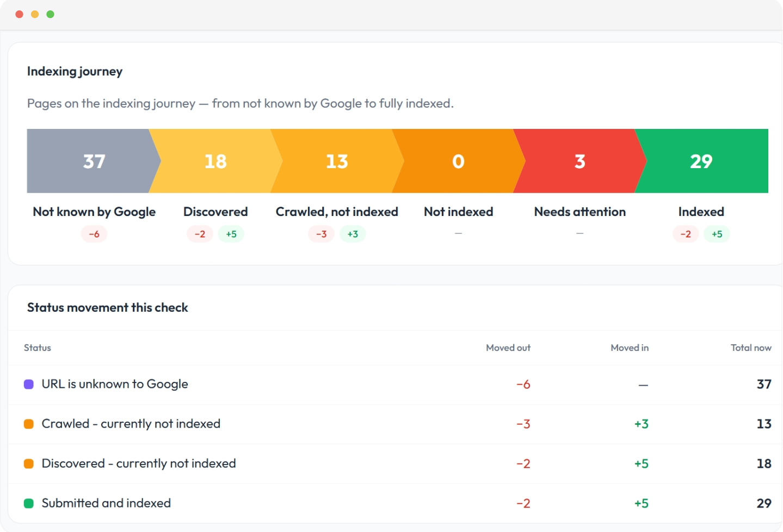
Task: Click +5 moved in for Discovered row
Action: pyautogui.click(x=642, y=464)
